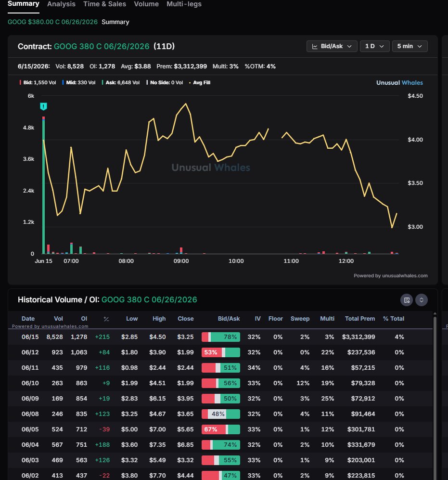
Task: Click the table's vertical scrollbar
Action: 435,398
